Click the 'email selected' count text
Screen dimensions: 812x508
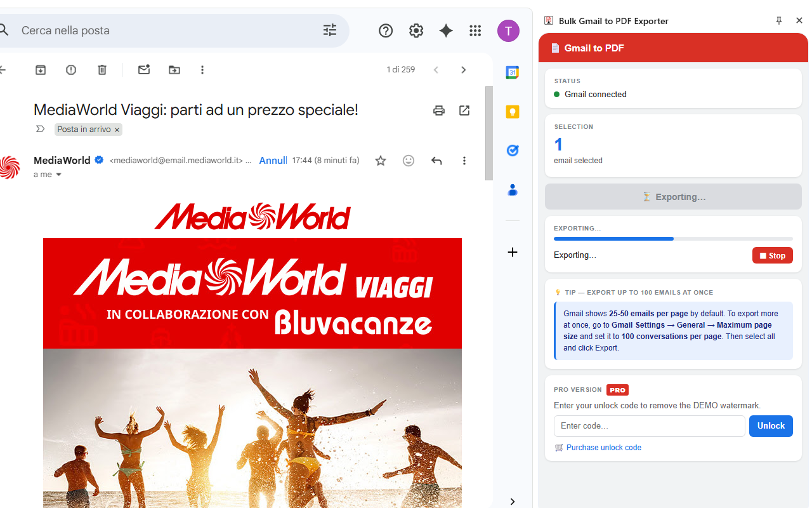578,161
